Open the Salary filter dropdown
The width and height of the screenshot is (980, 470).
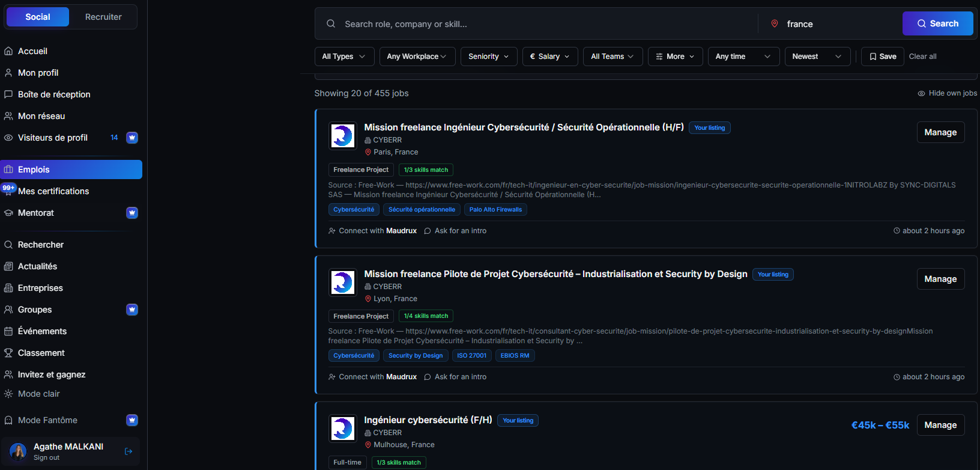tap(550, 56)
